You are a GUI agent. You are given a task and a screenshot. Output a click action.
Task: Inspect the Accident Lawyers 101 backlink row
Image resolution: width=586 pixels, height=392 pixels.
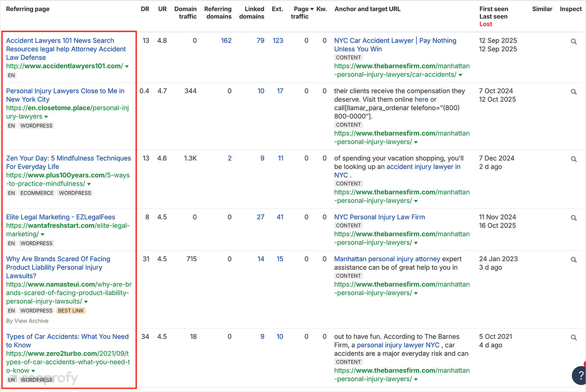point(574,41)
